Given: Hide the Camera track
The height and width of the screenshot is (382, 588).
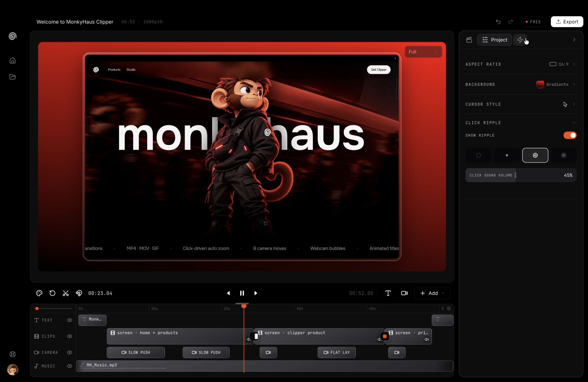Looking at the screenshot, I should pyautogui.click(x=70, y=352).
